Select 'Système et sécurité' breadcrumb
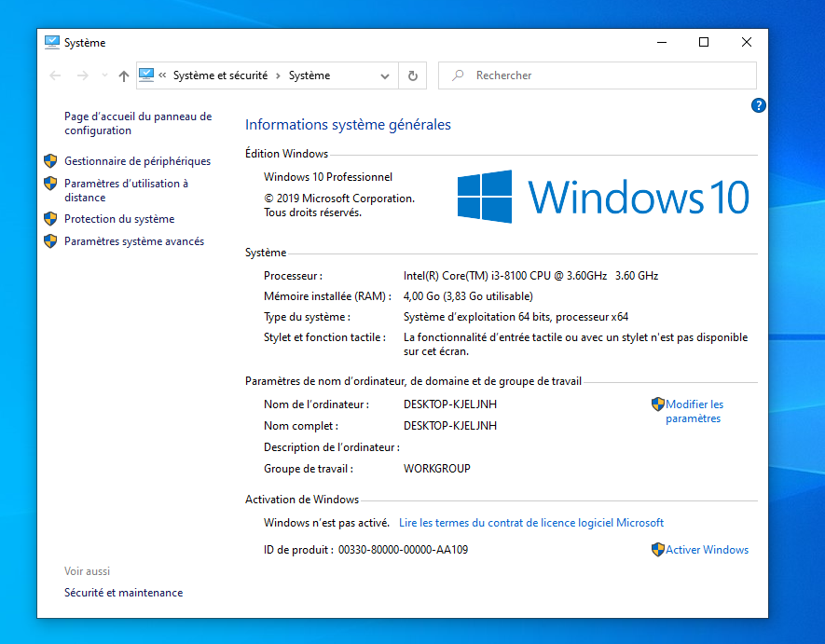This screenshot has width=825, height=644. [x=220, y=75]
